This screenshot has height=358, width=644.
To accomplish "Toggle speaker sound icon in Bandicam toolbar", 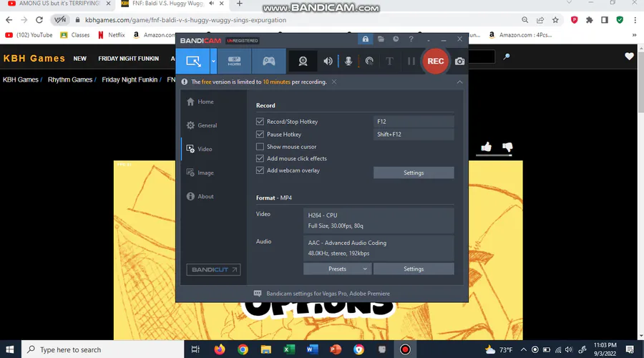I will (x=328, y=62).
